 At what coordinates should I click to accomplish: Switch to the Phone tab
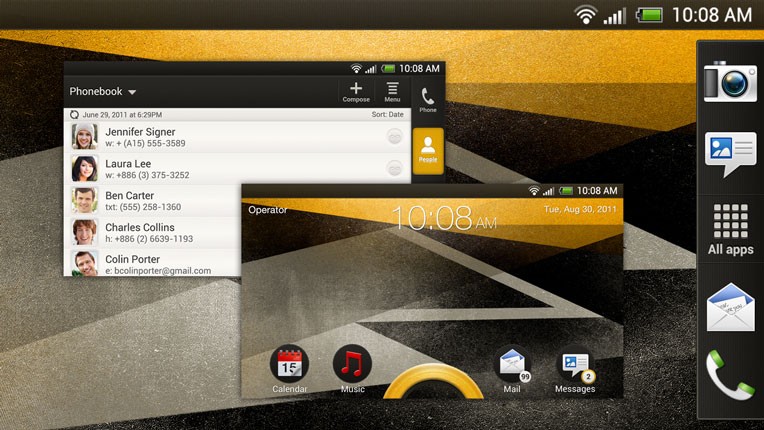(427, 101)
